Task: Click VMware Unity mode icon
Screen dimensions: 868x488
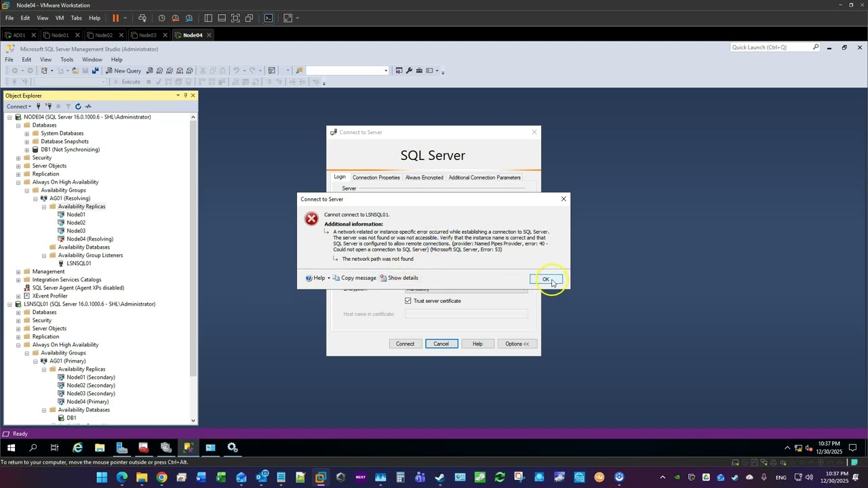Action: click(249, 18)
